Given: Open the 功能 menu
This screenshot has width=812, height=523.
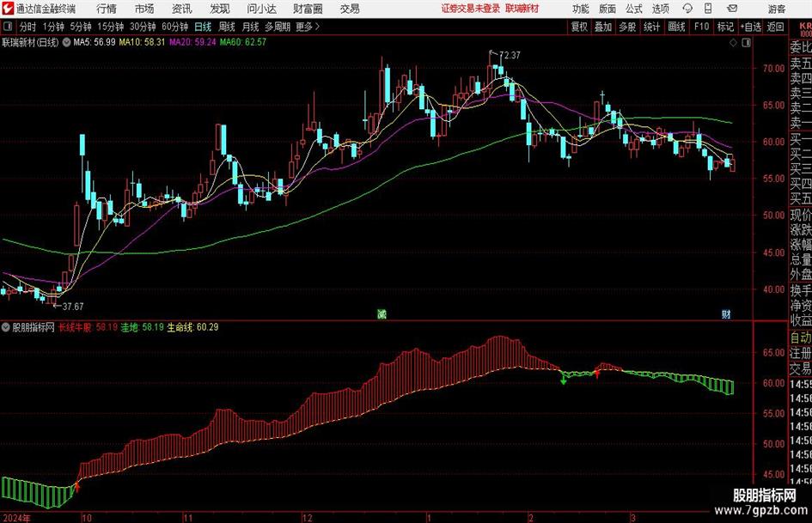Looking at the screenshot, I should [581, 9].
